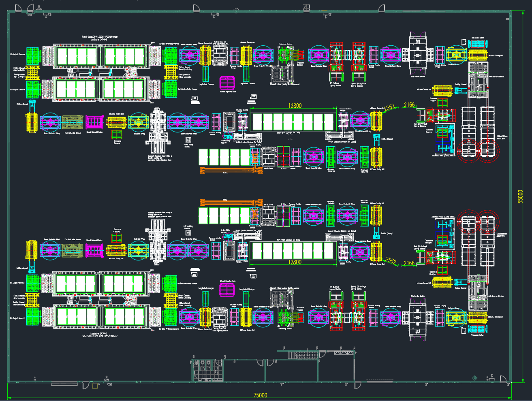Select the 75000 building width dimension

(x=260, y=395)
